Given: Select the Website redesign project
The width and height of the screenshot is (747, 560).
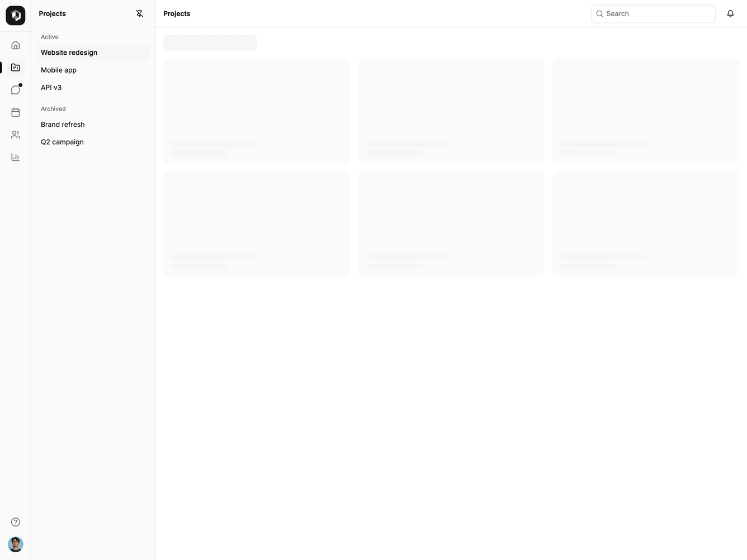Looking at the screenshot, I should tap(93, 53).
